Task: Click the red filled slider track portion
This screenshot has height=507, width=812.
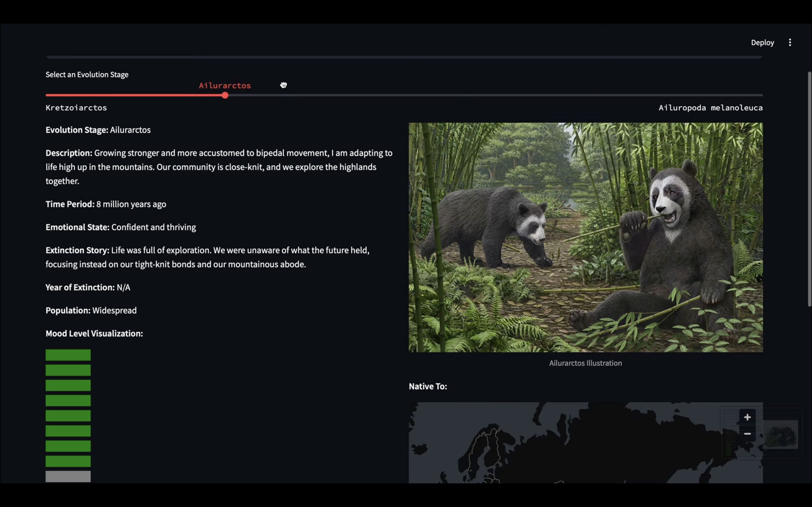Action: [x=134, y=95]
